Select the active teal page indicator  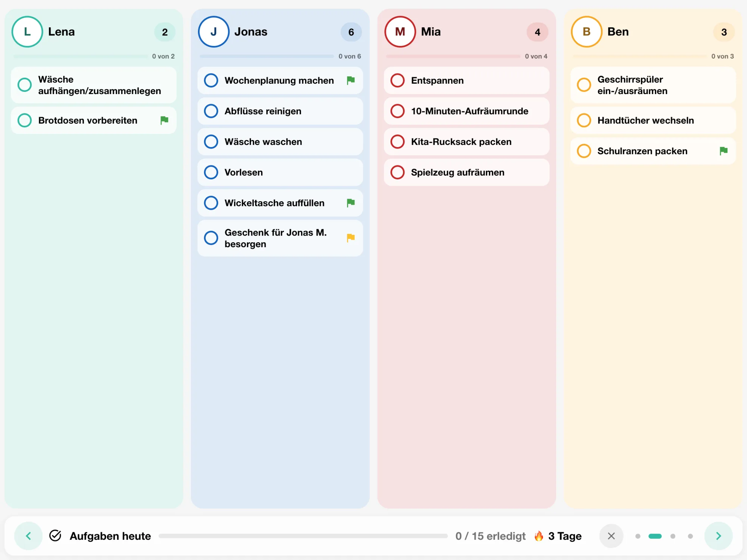tap(655, 536)
